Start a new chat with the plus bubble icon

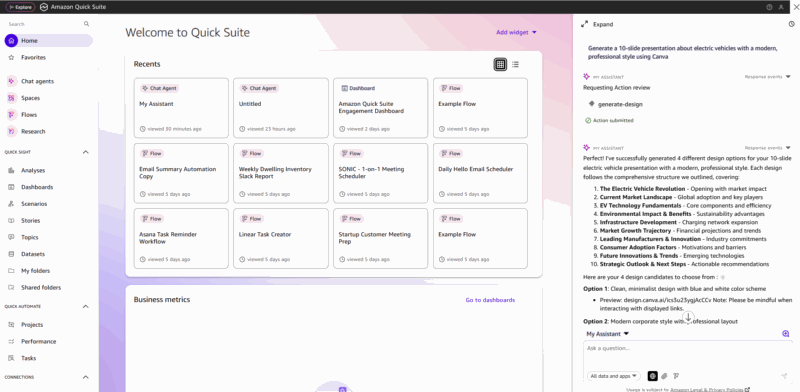(x=786, y=334)
